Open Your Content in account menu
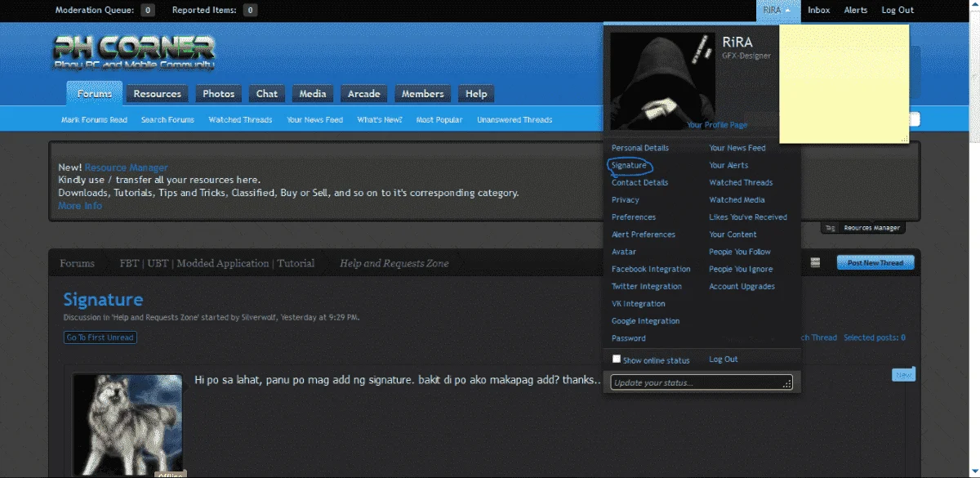Viewport: 980px width, 478px height. pos(733,235)
